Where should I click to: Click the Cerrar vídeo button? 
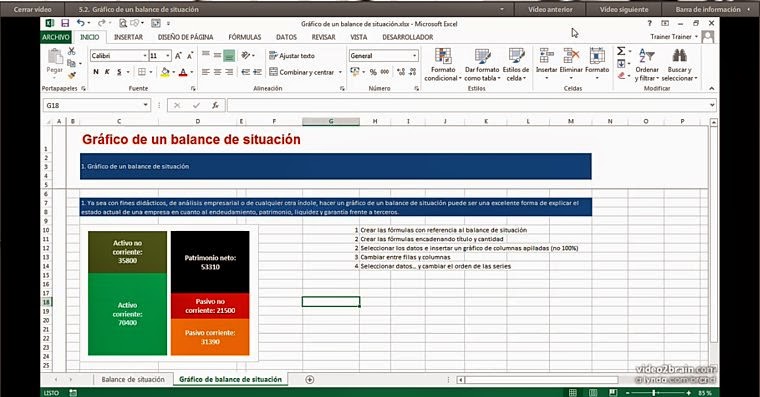pyautogui.click(x=32, y=9)
